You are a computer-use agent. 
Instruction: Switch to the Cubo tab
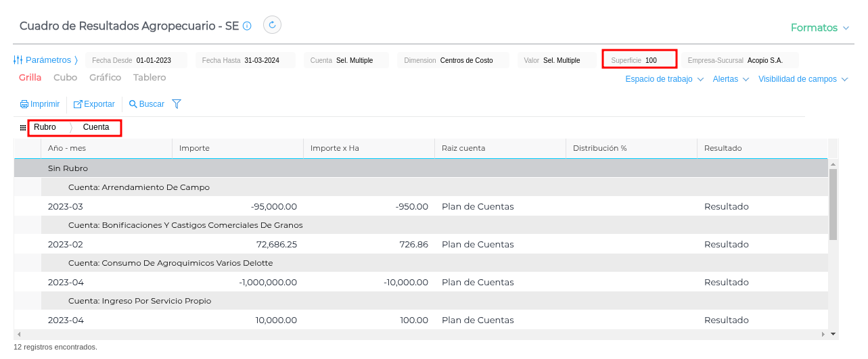(x=65, y=78)
